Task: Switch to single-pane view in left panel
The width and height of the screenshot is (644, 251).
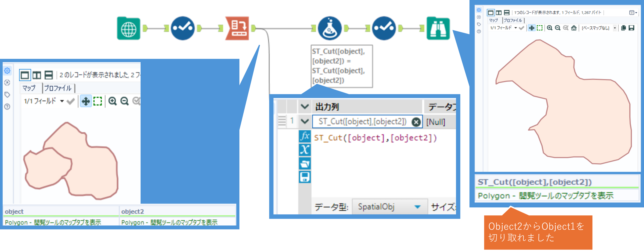Action: pyautogui.click(x=25, y=75)
